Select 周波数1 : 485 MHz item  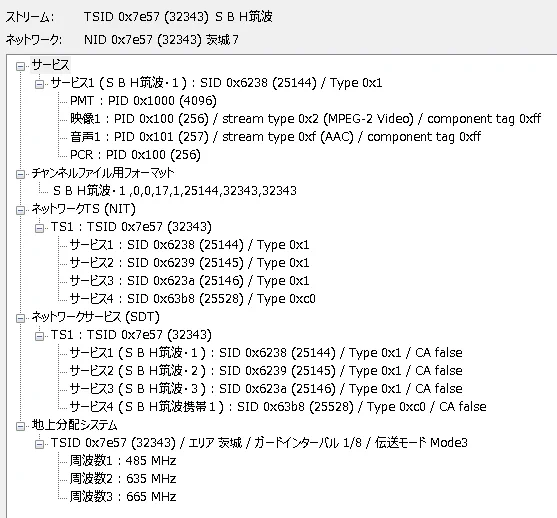[x=123, y=461]
